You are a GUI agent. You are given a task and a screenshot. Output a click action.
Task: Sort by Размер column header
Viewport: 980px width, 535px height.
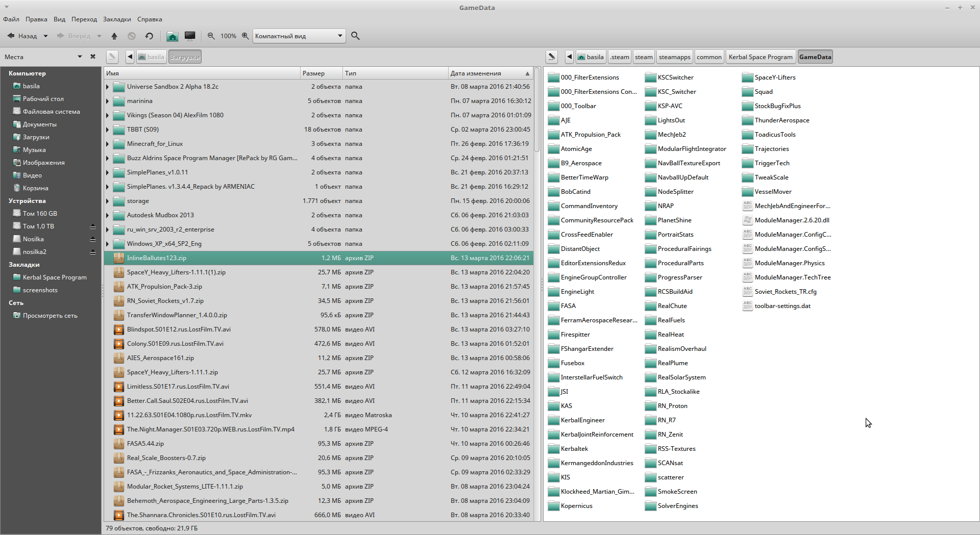pyautogui.click(x=321, y=73)
